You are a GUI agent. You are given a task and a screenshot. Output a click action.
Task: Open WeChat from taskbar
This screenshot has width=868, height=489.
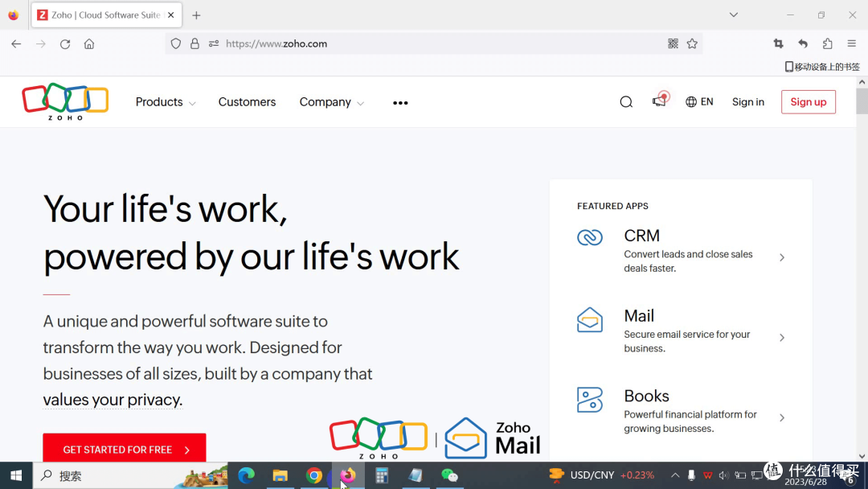pyautogui.click(x=449, y=475)
